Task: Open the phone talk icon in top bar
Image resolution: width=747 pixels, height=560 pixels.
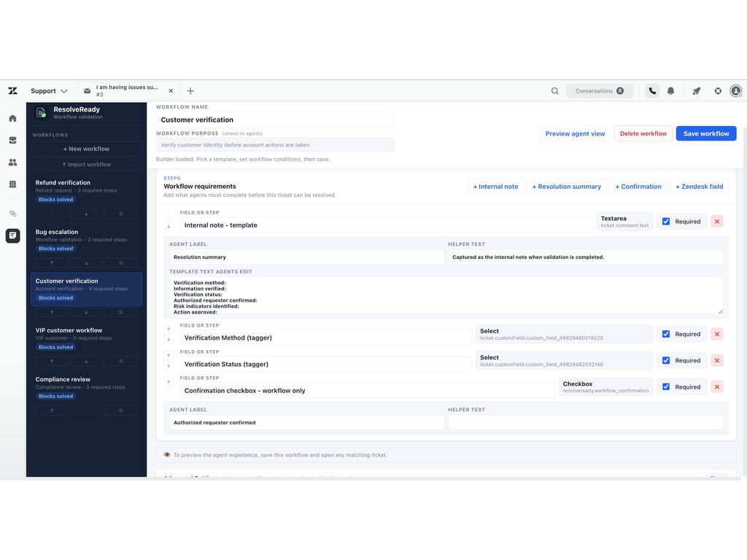Action: pos(652,91)
